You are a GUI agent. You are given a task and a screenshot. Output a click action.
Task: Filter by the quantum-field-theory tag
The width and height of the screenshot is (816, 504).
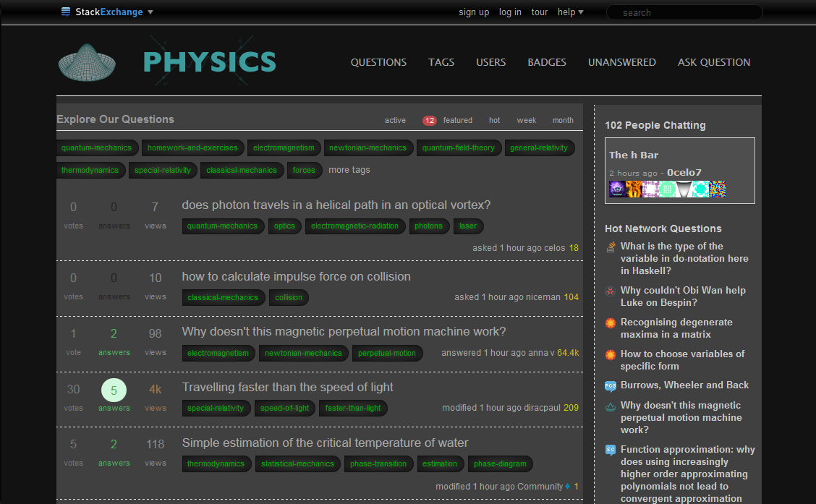458,148
